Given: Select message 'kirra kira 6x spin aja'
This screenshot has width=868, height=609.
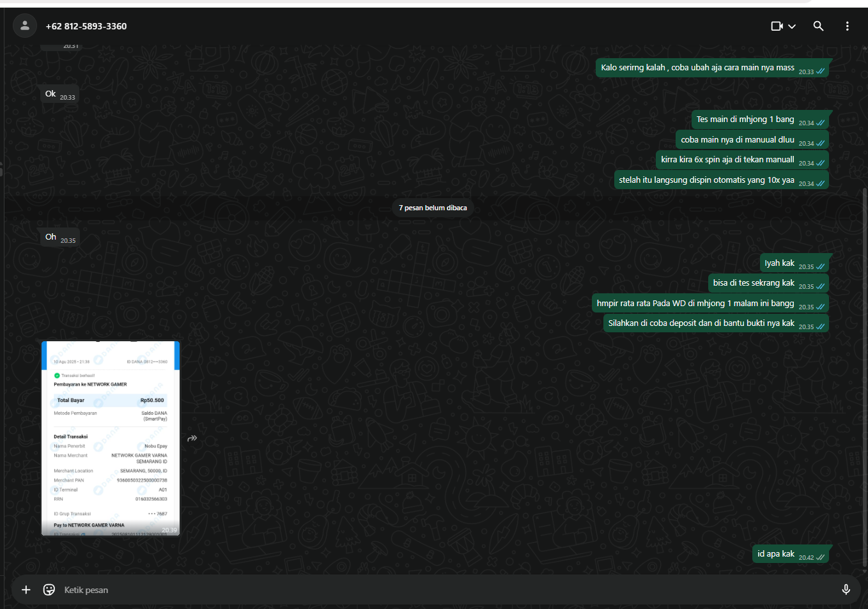Looking at the screenshot, I should point(742,160).
